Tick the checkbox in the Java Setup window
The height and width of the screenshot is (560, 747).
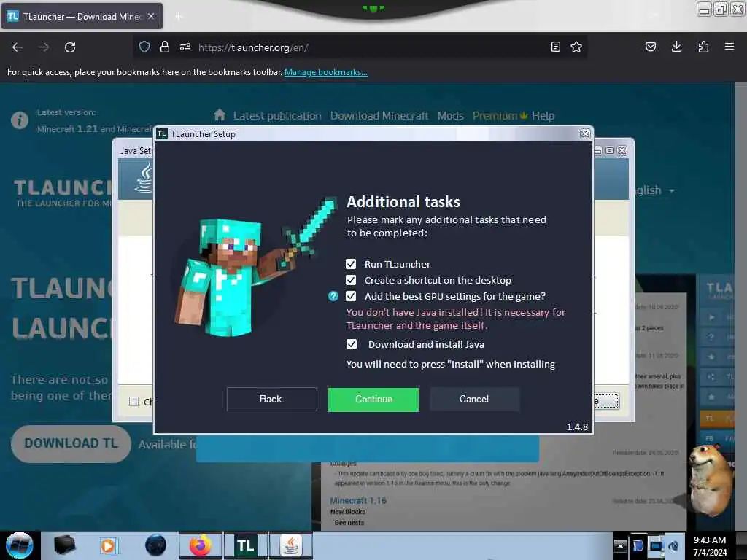(134, 402)
